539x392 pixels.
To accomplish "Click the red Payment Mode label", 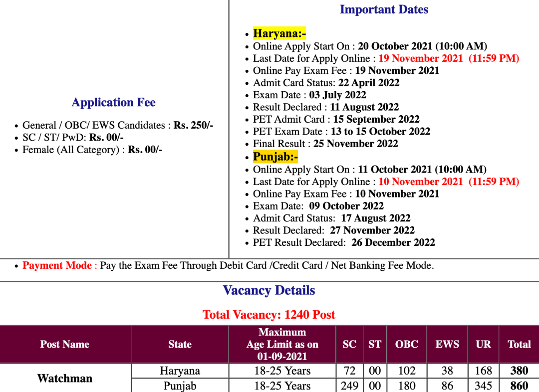I will pyautogui.click(x=57, y=265).
